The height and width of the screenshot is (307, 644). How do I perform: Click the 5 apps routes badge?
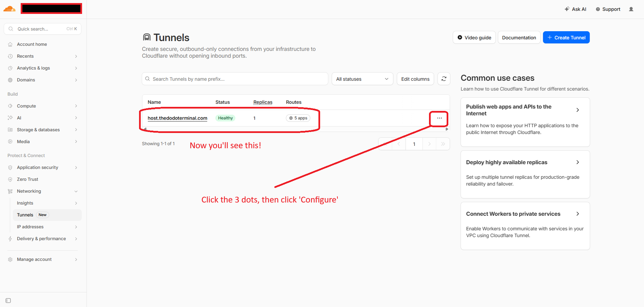tap(298, 118)
